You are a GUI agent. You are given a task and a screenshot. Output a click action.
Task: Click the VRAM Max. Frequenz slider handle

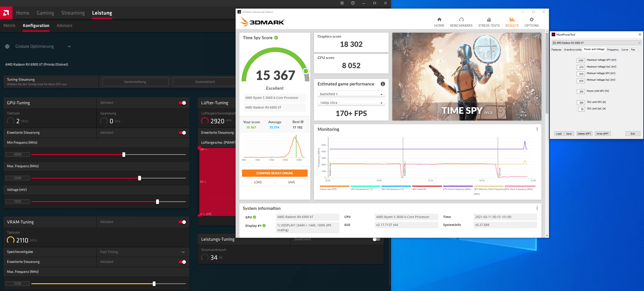[x=154, y=284]
